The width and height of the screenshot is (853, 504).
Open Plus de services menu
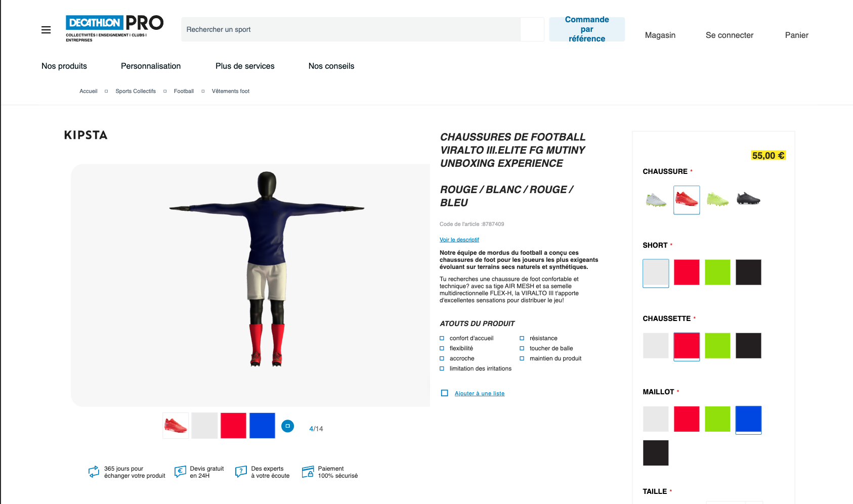245,66
